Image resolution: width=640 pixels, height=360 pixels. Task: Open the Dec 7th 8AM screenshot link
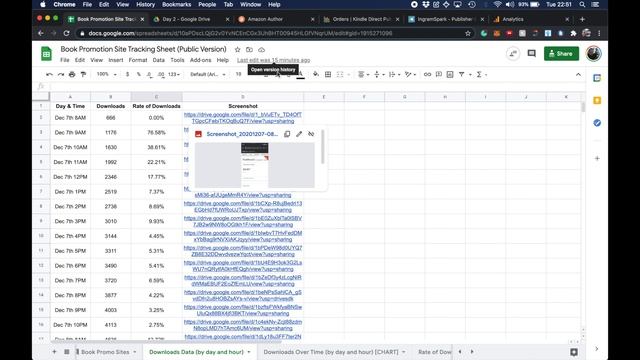coord(243,118)
